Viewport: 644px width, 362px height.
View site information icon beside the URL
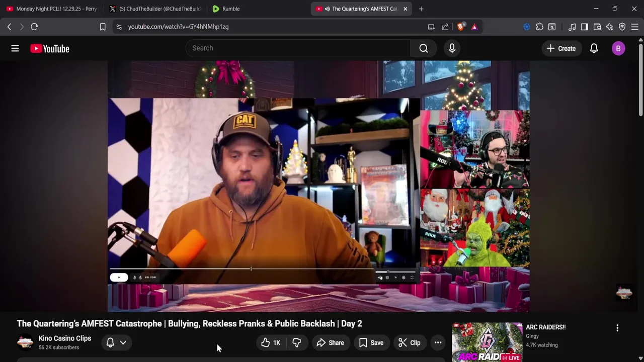coord(119,27)
